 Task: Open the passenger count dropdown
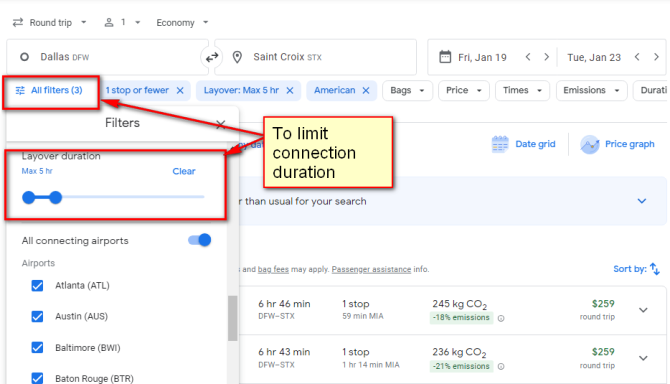coord(122,23)
